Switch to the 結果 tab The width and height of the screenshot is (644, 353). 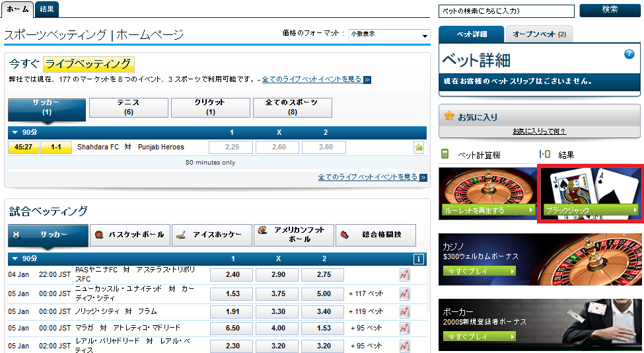click(47, 9)
